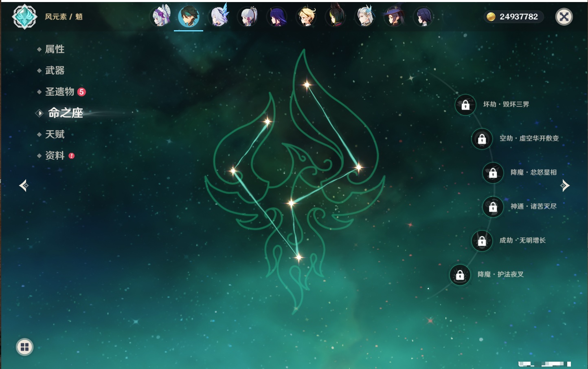
Task: Select locked constellation 空劫·虚空华开敷变
Action: [x=482, y=139]
